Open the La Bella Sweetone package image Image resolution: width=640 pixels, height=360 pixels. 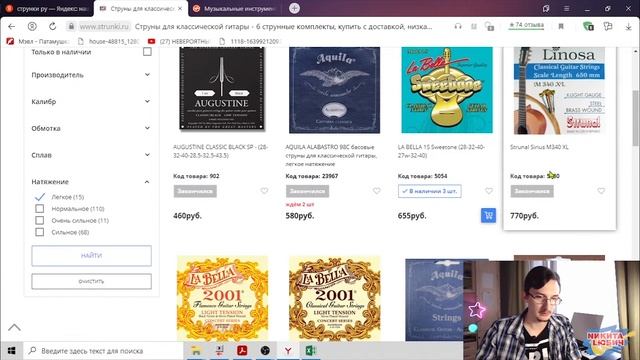pyautogui.click(x=447, y=90)
